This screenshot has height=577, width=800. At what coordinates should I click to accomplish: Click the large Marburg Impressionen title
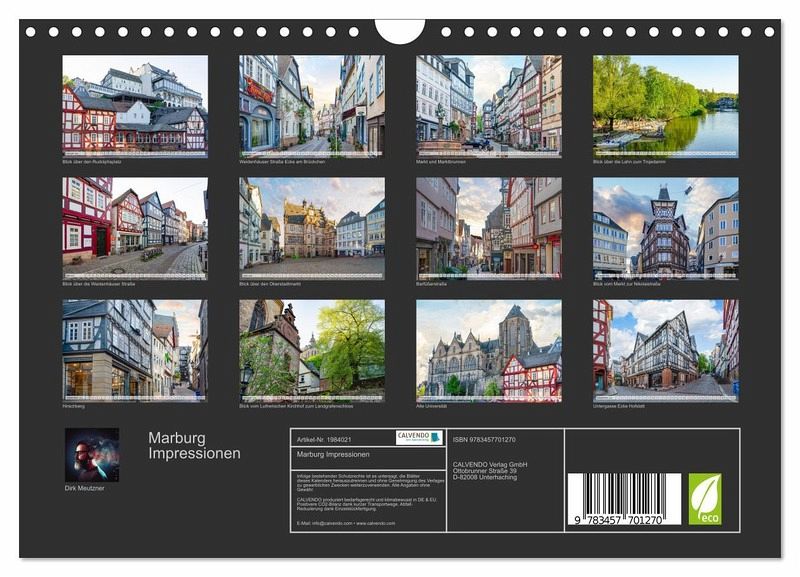point(195,445)
